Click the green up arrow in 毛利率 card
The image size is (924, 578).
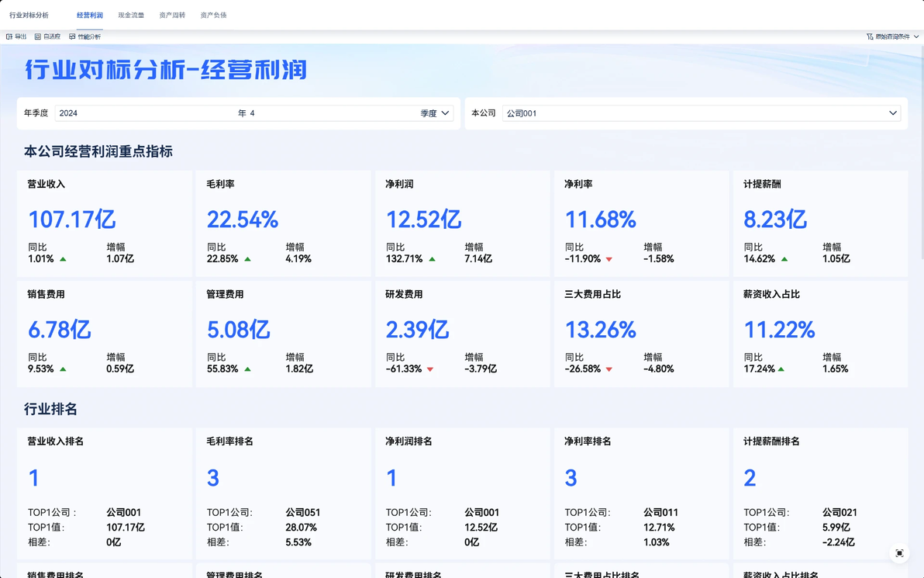pyautogui.click(x=247, y=259)
